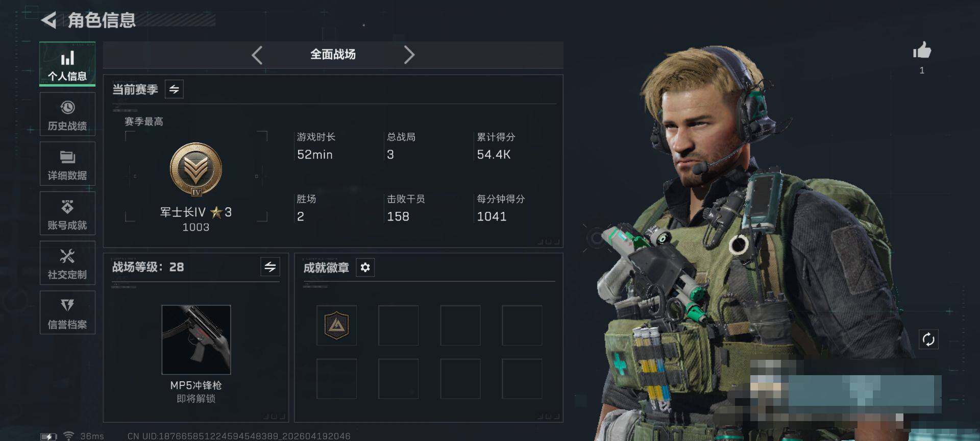The width and height of the screenshot is (980, 441).
Task: Click the 全面战场 mode title
Action: (x=333, y=55)
